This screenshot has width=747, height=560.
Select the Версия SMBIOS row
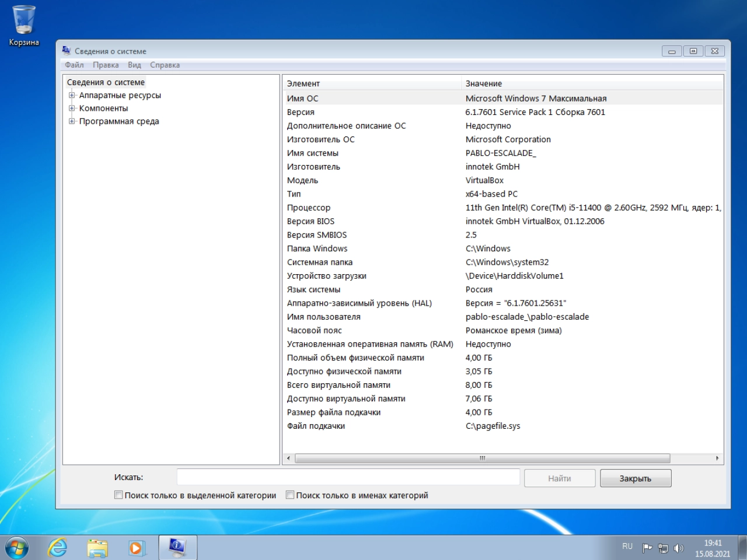tap(503, 235)
